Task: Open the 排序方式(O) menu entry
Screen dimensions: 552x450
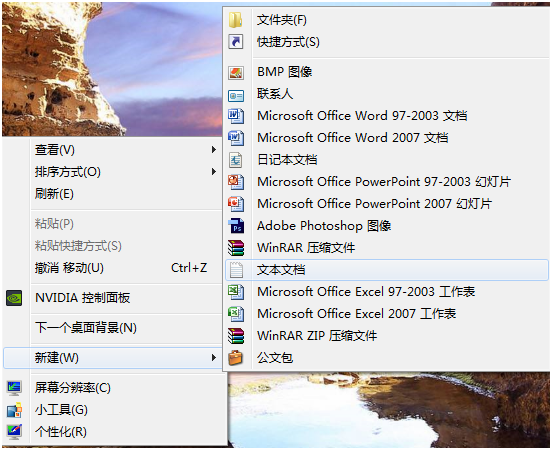Action: (x=113, y=172)
